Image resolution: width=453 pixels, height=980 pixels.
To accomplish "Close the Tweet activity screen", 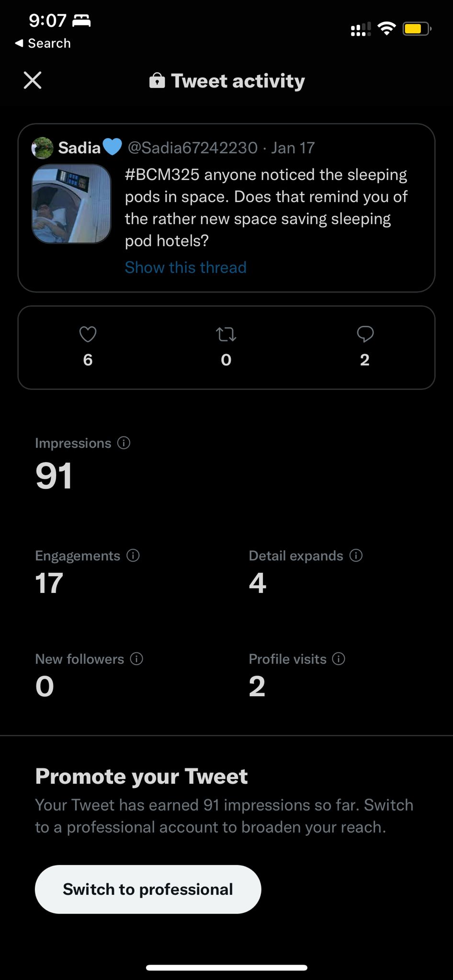I will tap(33, 80).
